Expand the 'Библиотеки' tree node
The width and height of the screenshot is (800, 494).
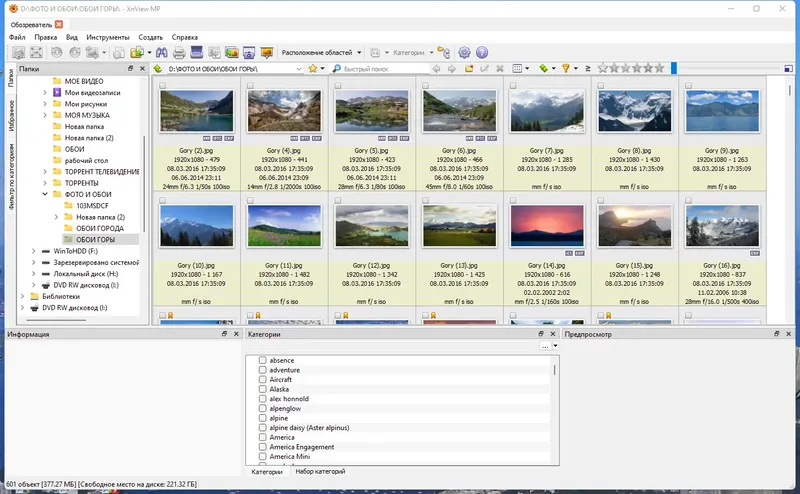pos(20,297)
